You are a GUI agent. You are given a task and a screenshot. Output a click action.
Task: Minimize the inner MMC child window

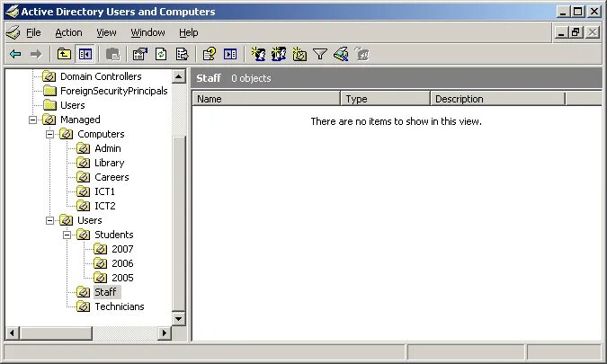pos(561,32)
